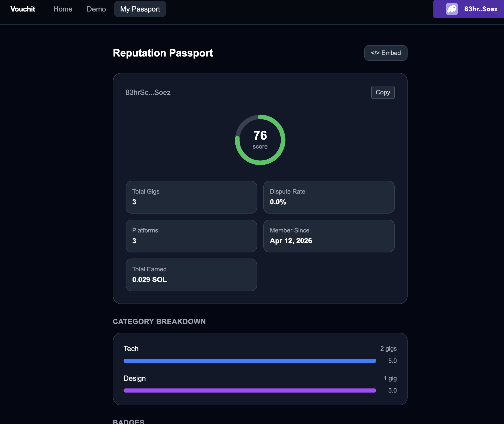The height and width of the screenshot is (424, 504).
Task: Open the Demo nav tab
Action: click(96, 9)
